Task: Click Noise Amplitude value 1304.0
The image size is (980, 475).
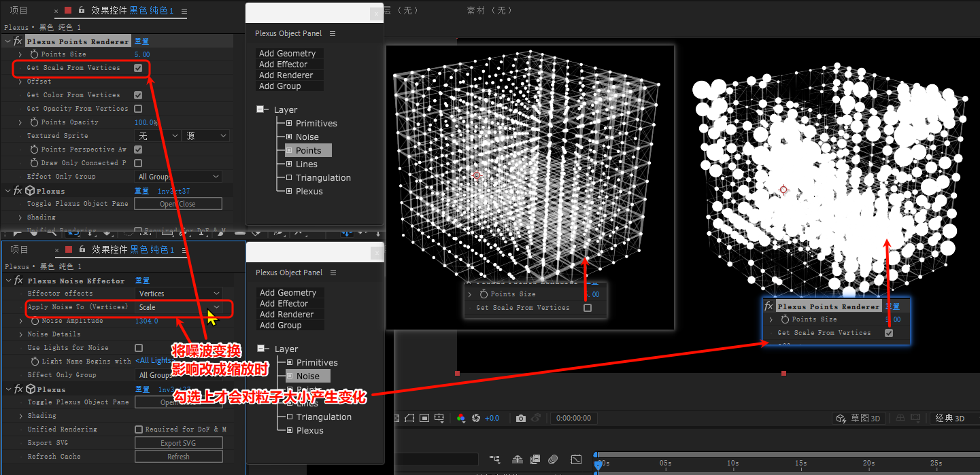Action: click(146, 321)
